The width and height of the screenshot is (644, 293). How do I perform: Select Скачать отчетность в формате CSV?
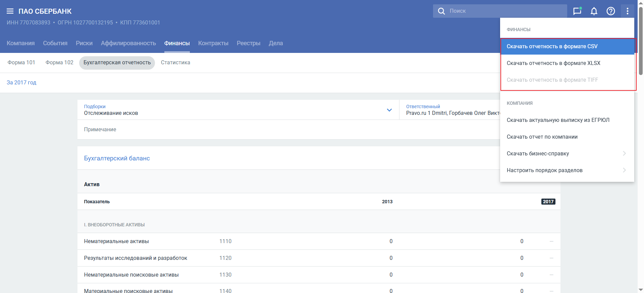pyautogui.click(x=552, y=47)
